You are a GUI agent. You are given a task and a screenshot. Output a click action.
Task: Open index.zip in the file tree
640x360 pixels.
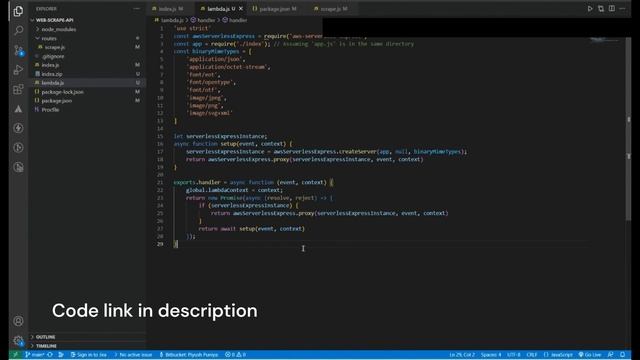[x=52, y=74]
